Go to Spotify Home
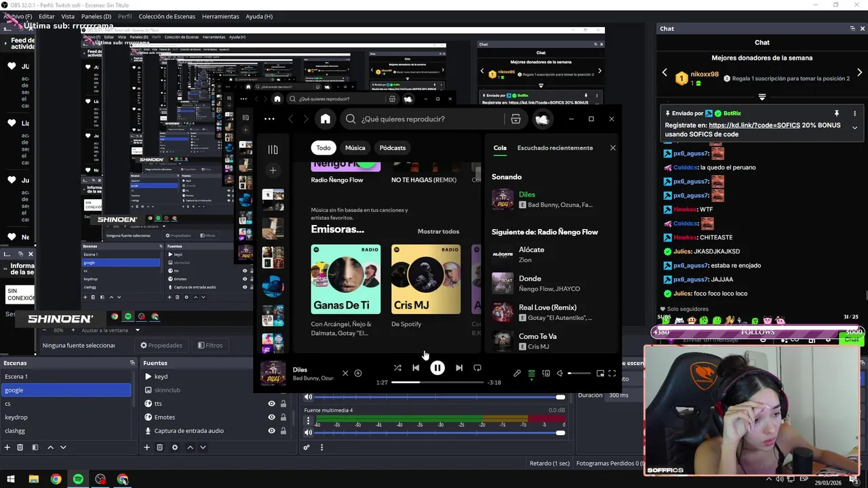The width and height of the screenshot is (868, 488). (x=325, y=119)
